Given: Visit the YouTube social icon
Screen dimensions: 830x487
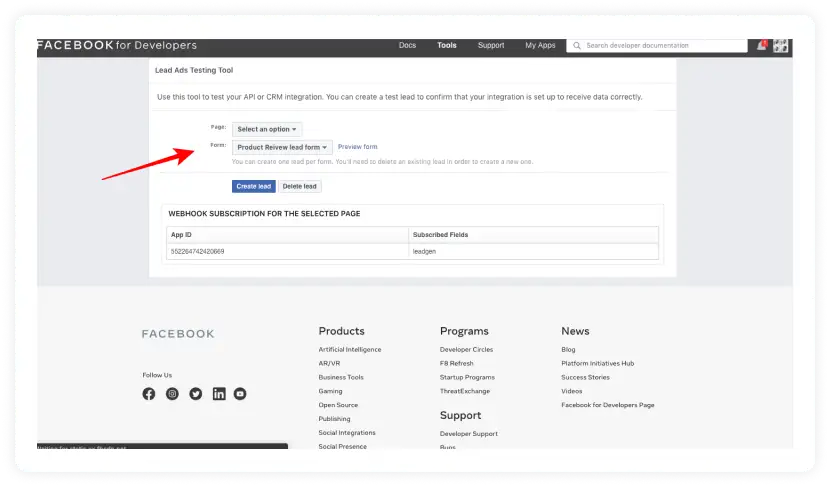Looking at the screenshot, I should click(240, 394).
